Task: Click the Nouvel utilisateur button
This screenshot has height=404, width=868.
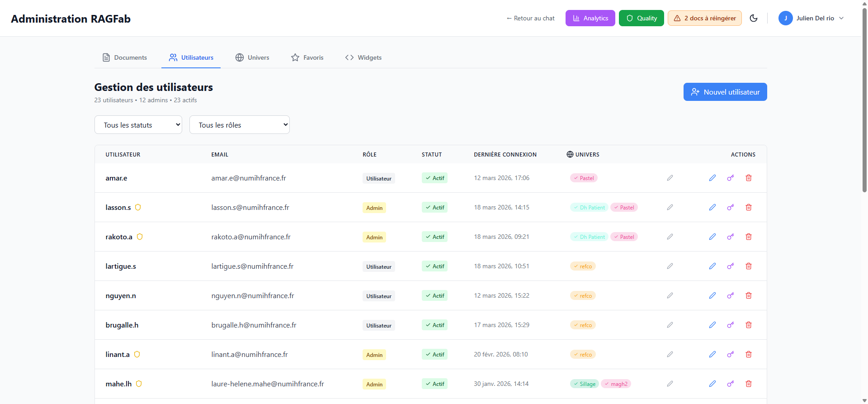Action: [725, 92]
